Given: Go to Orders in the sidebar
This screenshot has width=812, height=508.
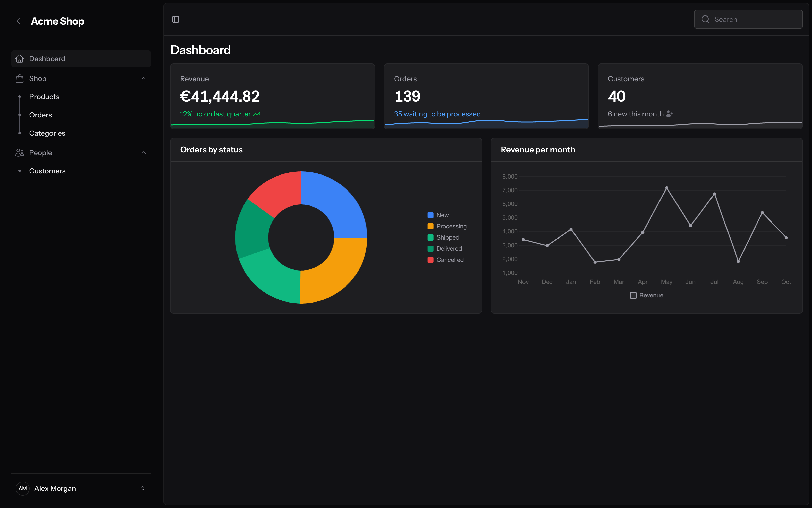Looking at the screenshot, I should [41, 115].
